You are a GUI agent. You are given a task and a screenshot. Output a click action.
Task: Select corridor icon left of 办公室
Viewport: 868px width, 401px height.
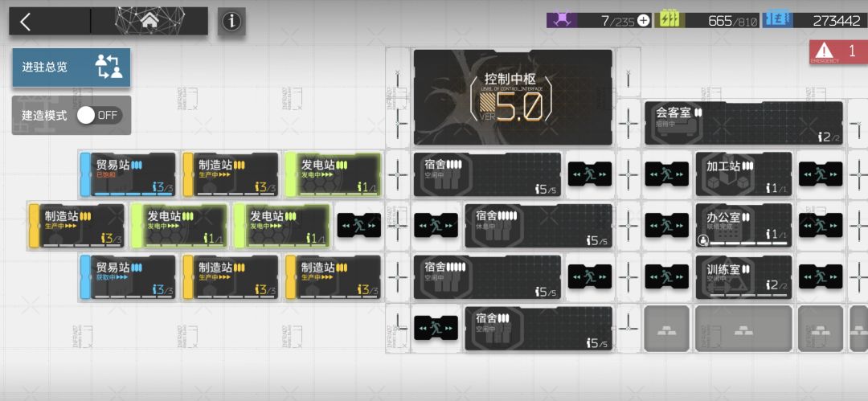pyautogui.click(x=666, y=226)
